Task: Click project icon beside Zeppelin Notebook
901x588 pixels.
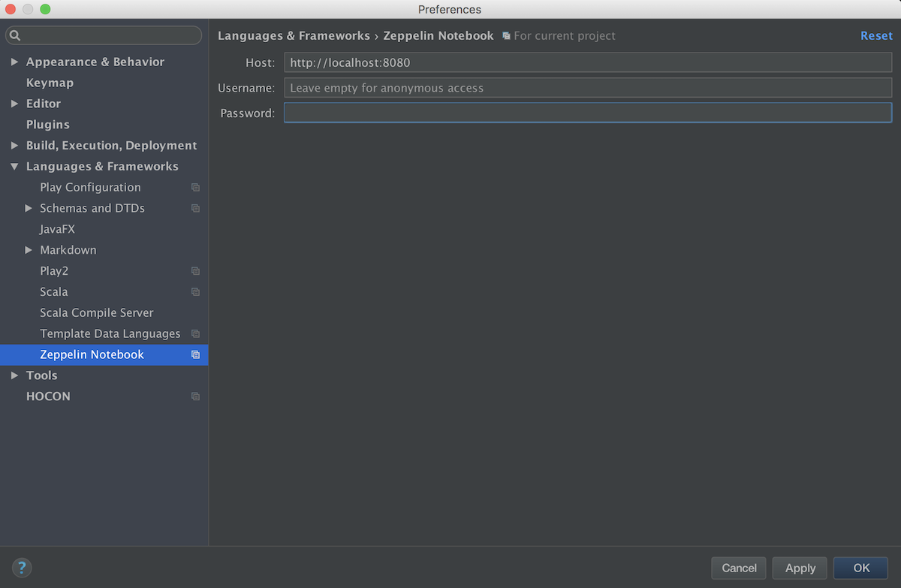Action: (x=195, y=354)
